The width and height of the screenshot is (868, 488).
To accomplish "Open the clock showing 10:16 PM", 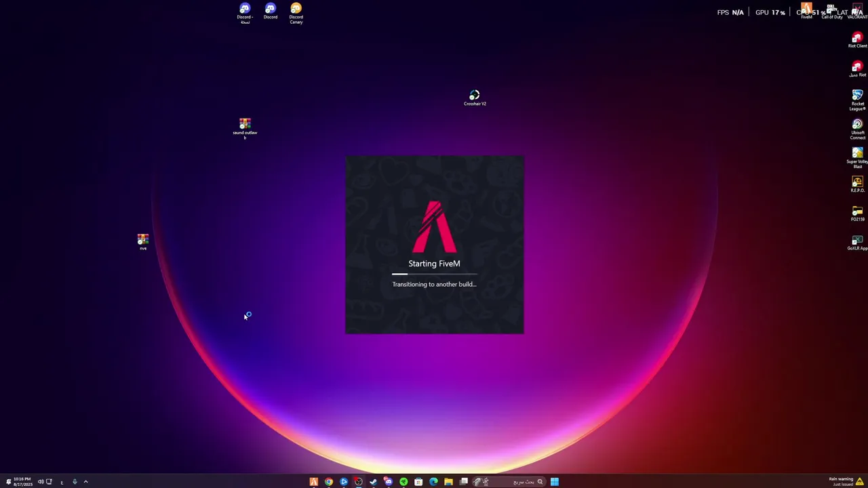I will click(x=22, y=481).
